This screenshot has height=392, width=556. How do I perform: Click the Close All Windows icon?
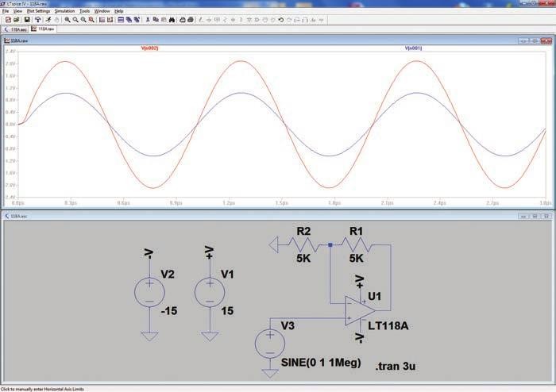(137, 20)
